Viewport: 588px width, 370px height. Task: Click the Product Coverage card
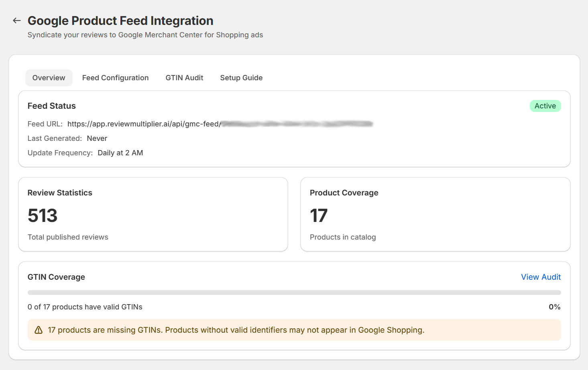tap(435, 214)
